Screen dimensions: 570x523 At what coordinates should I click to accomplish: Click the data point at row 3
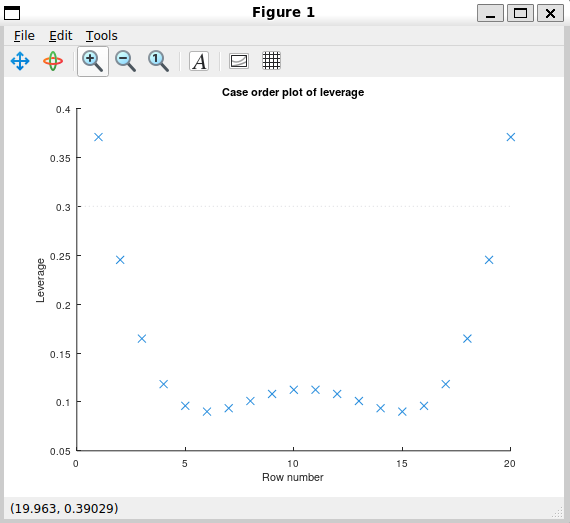142,339
